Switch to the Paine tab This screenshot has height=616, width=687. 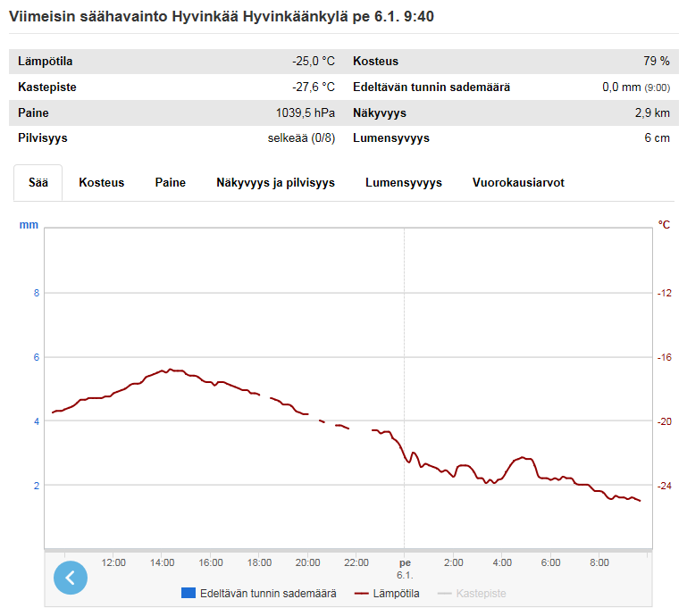[171, 182]
